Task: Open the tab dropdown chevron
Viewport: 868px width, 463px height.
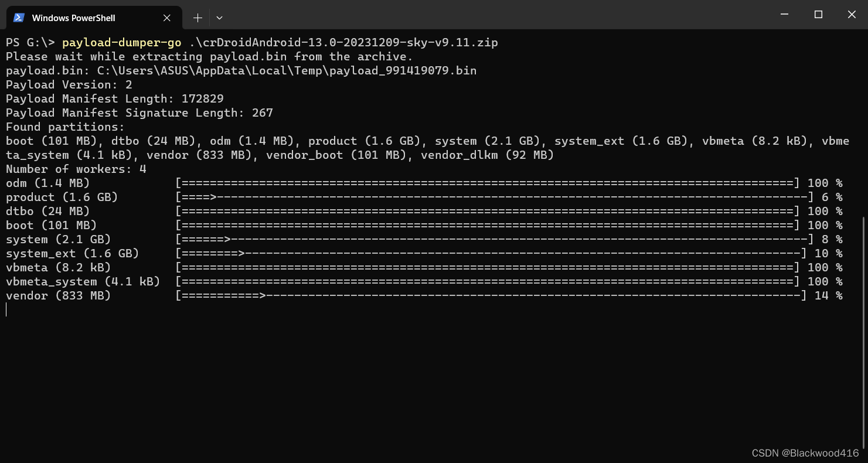Action: (219, 18)
